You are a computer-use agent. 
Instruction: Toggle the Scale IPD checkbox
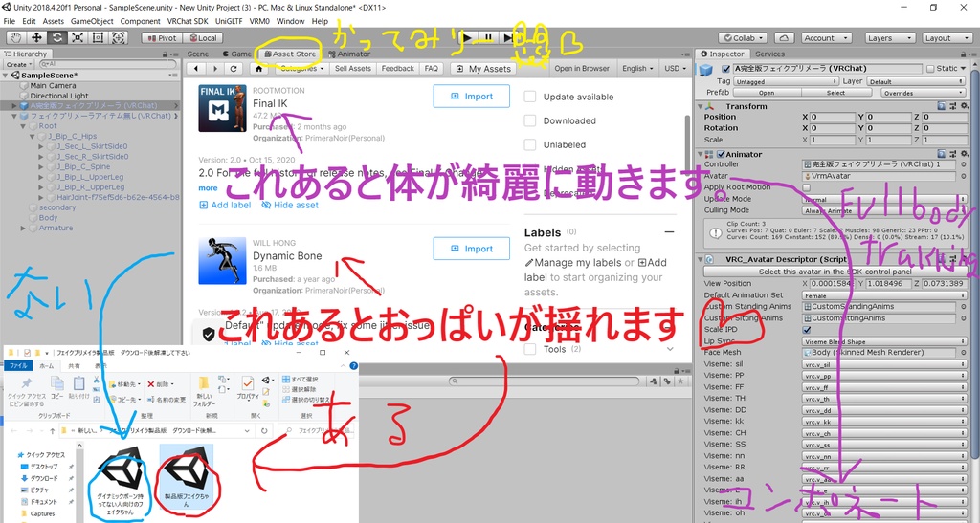(807, 330)
